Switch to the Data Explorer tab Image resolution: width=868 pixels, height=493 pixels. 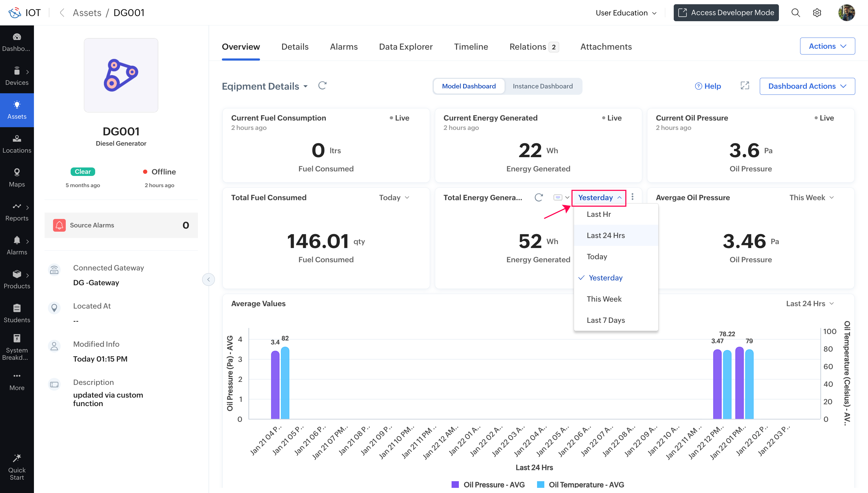pos(406,47)
